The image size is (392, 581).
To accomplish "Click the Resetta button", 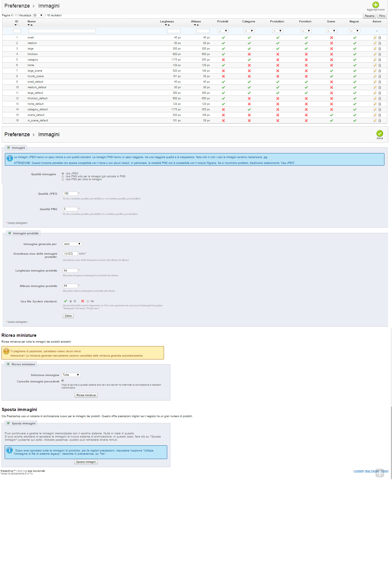I will [x=370, y=16].
